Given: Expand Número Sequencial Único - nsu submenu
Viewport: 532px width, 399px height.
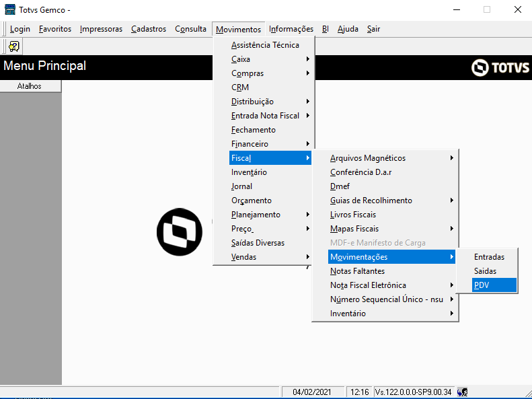Looking at the screenshot, I should point(391,299).
